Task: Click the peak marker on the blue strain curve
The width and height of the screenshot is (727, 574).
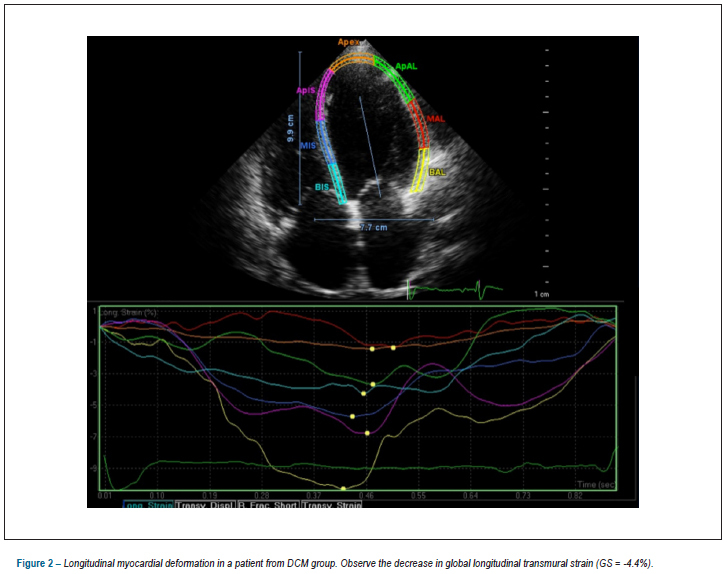Action: 352,416
